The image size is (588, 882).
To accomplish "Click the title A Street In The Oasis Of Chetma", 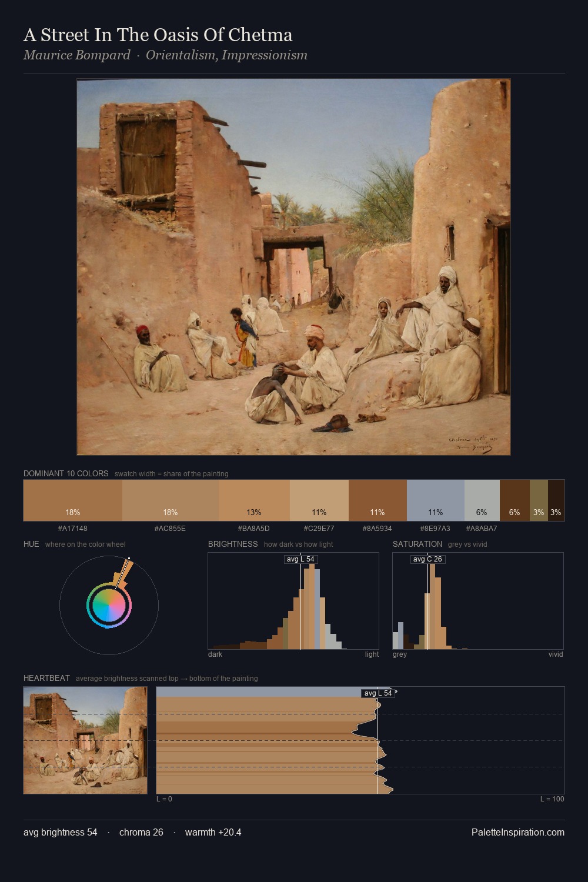I will [158, 35].
